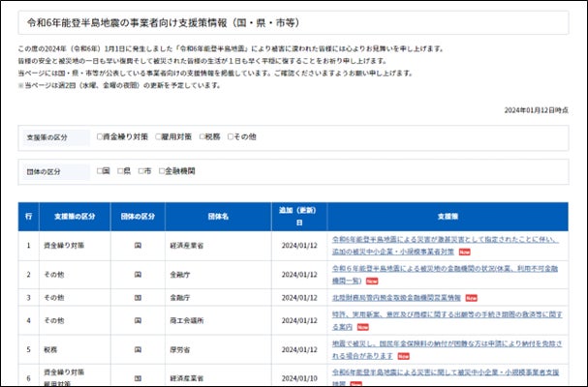
Task: Click the row number 3 cell
Action: [28, 298]
